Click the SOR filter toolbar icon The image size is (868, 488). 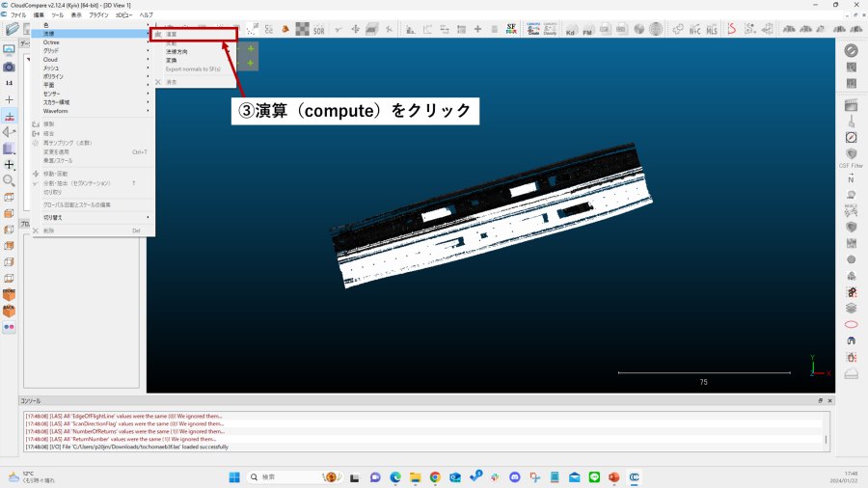point(319,30)
